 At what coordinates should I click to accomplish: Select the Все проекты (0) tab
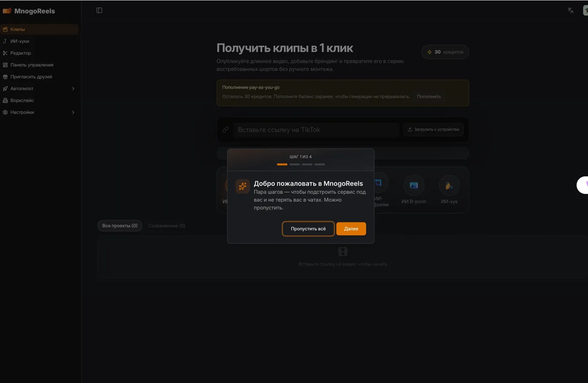pyautogui.click(x=120, y=226)
